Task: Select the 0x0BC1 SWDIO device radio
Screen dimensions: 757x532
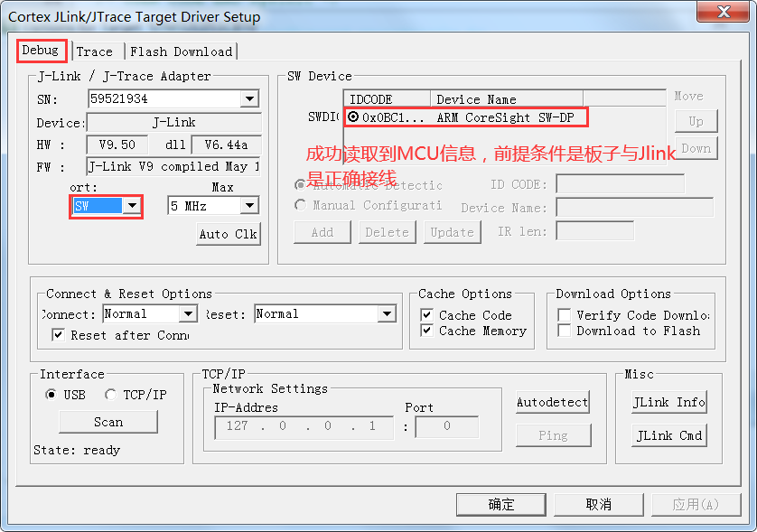Action: (x=353, y=117)
